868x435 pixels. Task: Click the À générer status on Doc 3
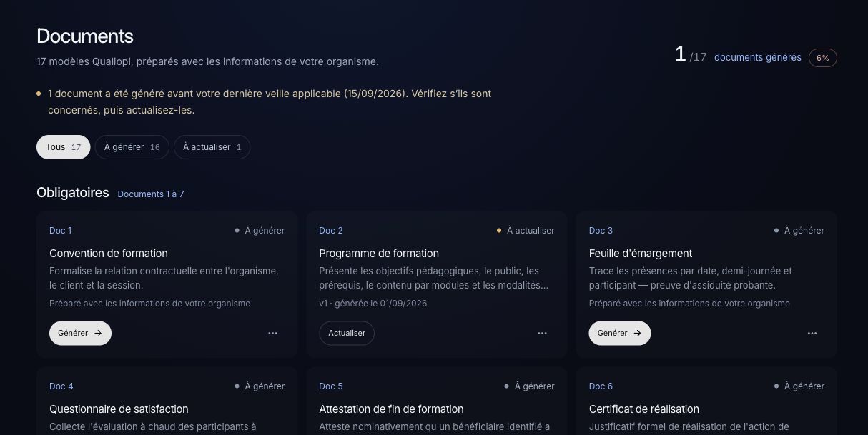[799, 231]
